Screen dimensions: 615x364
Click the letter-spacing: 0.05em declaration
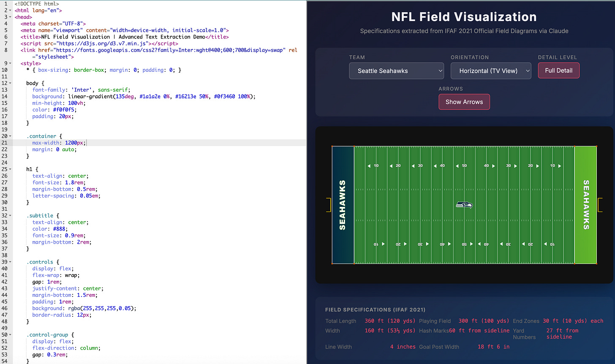click(x=66, y=196)
